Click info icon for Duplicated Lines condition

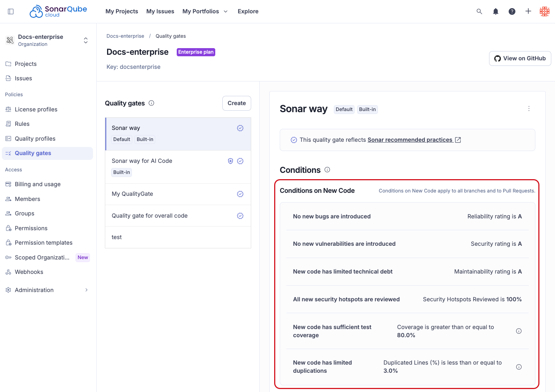pos(519,367)
